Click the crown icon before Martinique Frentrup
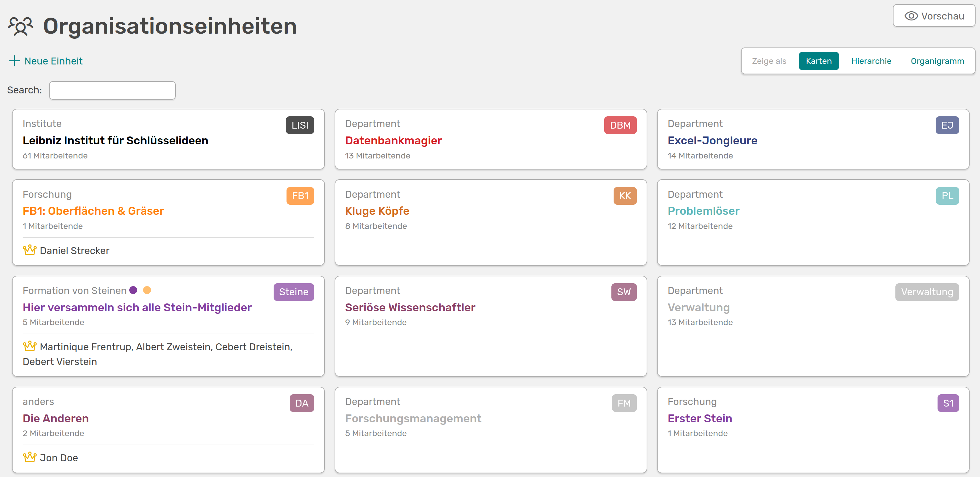 point(29,346)
